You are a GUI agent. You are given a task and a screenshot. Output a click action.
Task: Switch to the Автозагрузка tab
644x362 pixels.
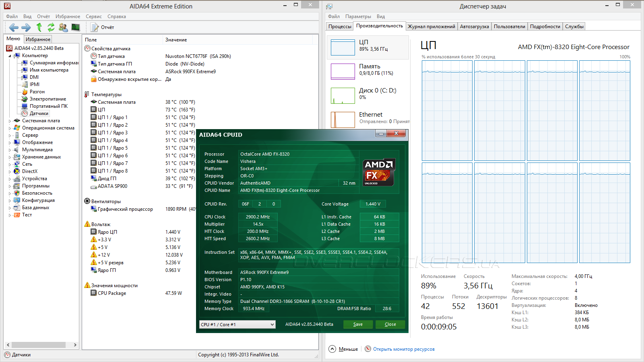[474, 27]
